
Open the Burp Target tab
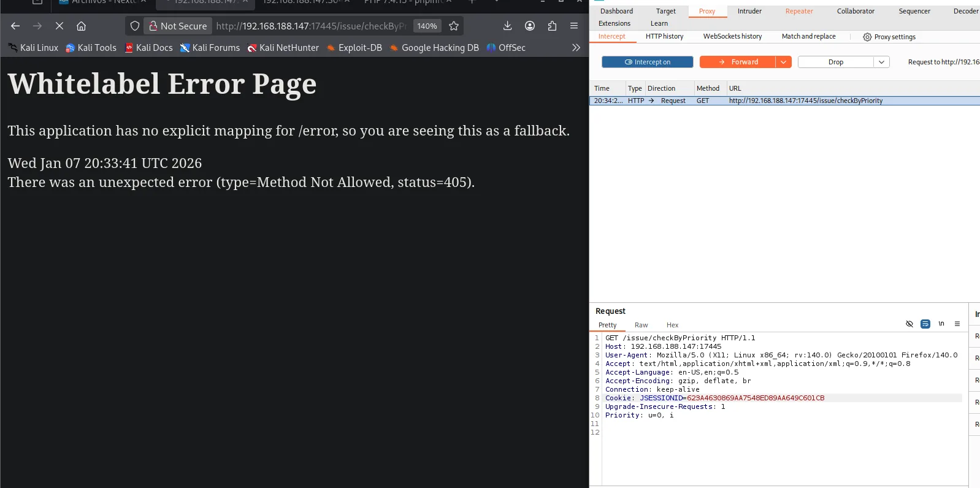(x=665, y=11)
